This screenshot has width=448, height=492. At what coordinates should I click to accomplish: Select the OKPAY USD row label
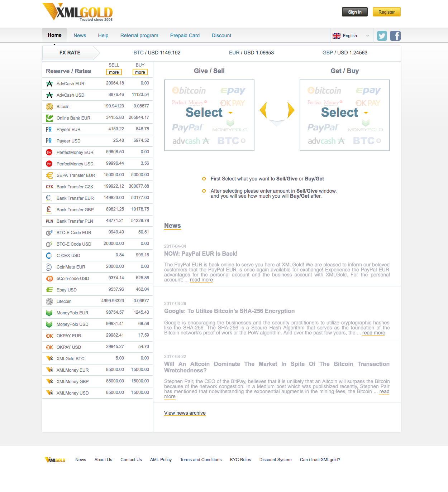[69, 347]
